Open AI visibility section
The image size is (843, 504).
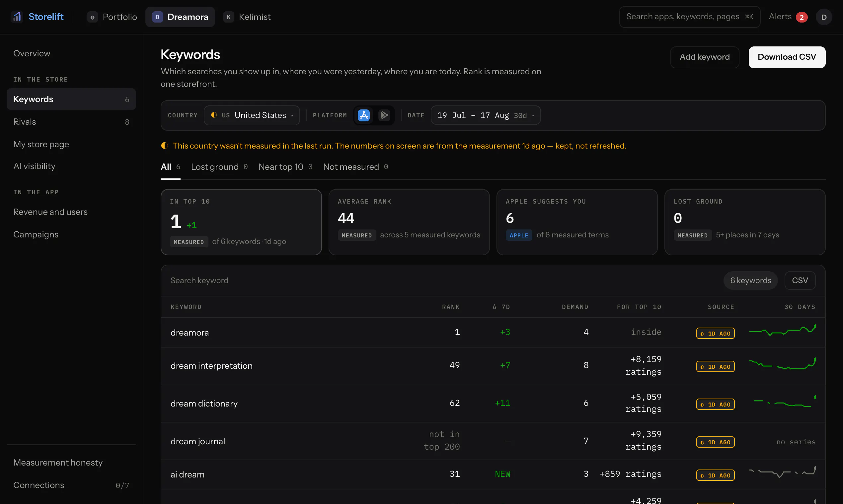pos(71,166)
